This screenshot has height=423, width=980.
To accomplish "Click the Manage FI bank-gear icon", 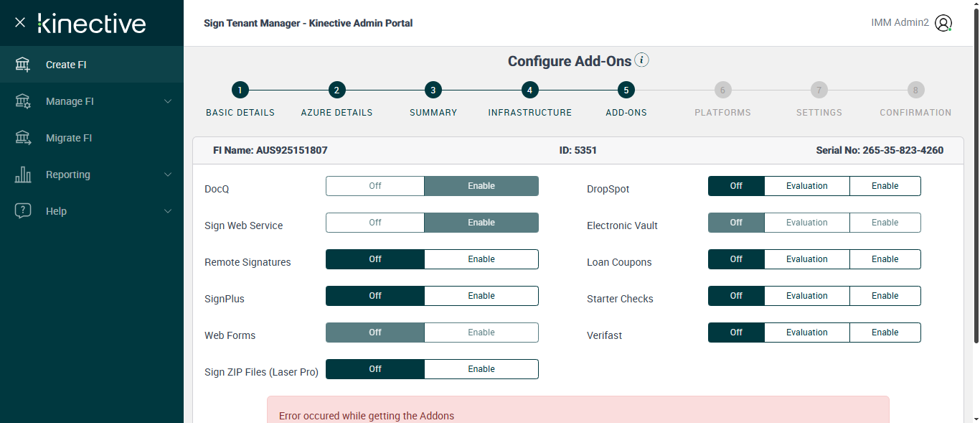I will [x=23, y=101].
